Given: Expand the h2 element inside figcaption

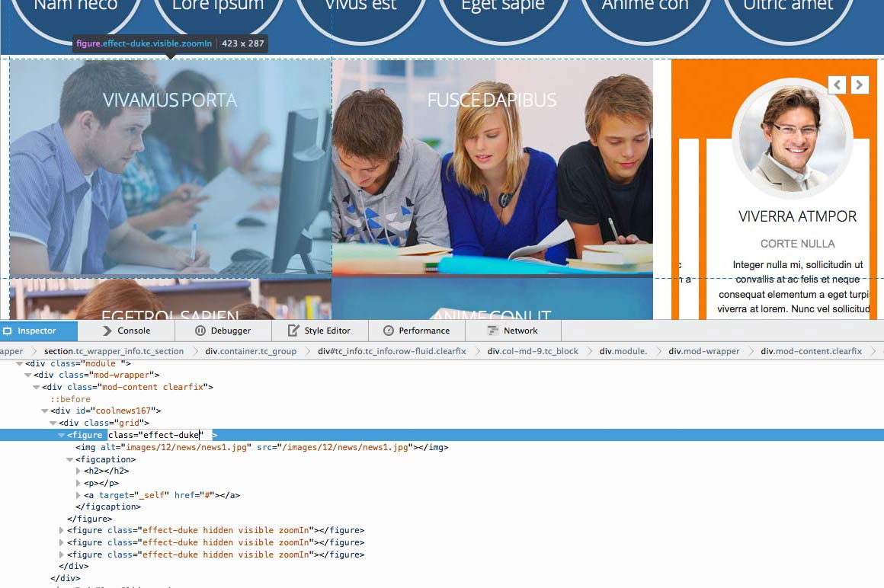Looking at the screenshot, I should [x=78, y=471].
